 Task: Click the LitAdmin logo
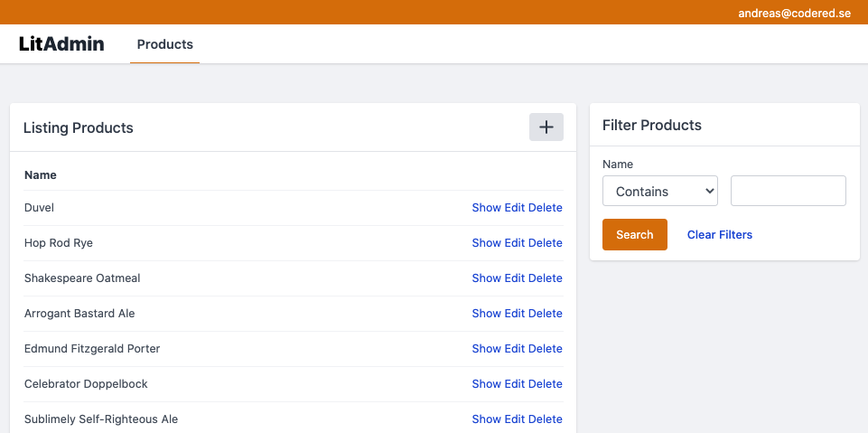pyautogui.click(x=61, y=43)
